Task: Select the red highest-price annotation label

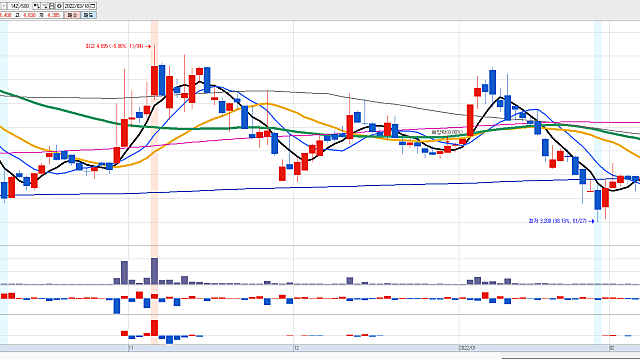Action: 114,46
